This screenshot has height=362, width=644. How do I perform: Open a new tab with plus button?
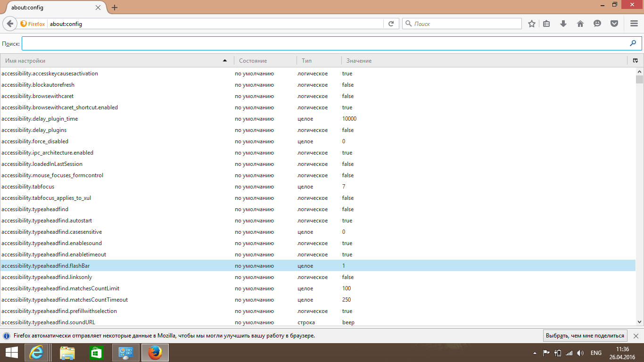(x=115, y=8)
